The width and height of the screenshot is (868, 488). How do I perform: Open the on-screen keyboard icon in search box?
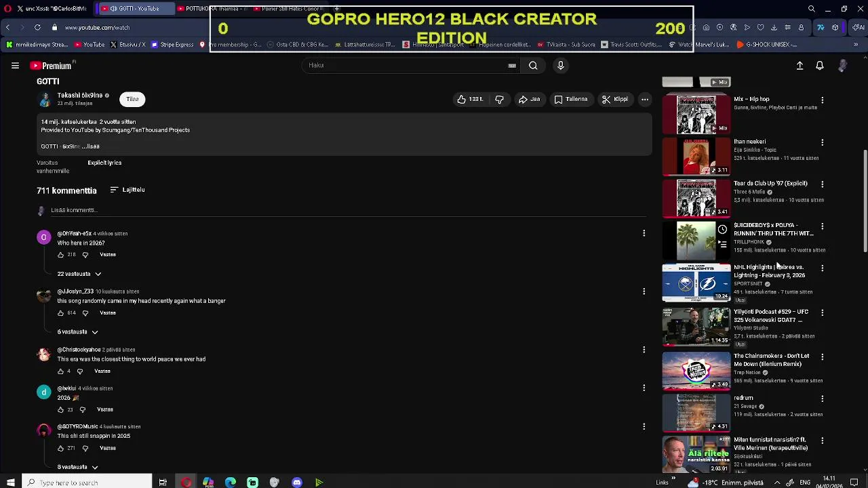(512, 66)
